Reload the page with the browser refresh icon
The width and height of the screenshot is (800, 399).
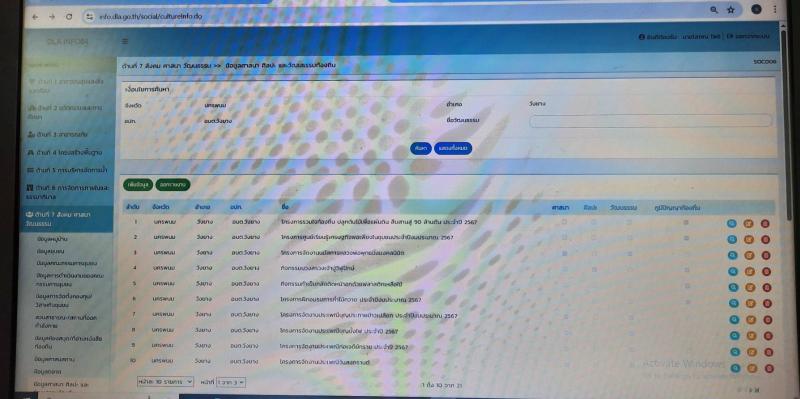tap(69, 16)
